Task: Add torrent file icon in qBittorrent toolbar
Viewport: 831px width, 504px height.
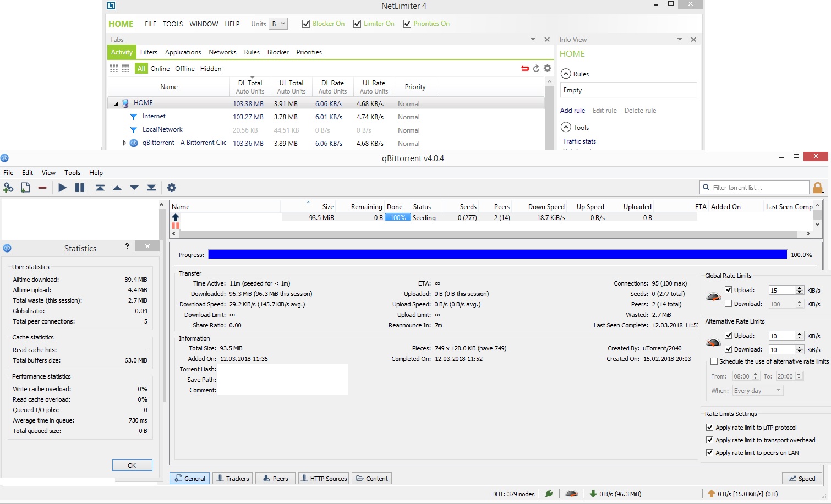Action: 25,188
